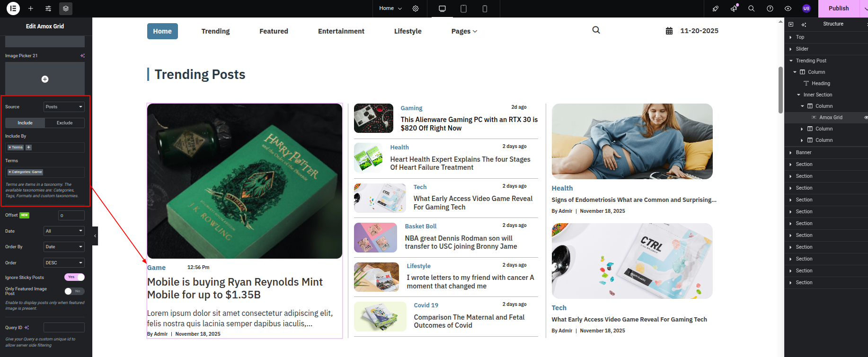Screen dimensions: 868x357
Task: Expand the Banner item in Structure
Action: (x=791, y=153)
